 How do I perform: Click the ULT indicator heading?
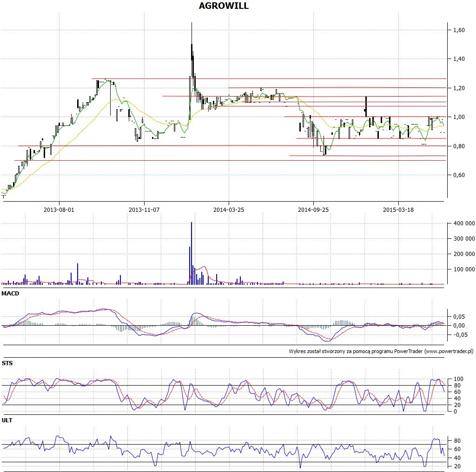coord(7,420)
